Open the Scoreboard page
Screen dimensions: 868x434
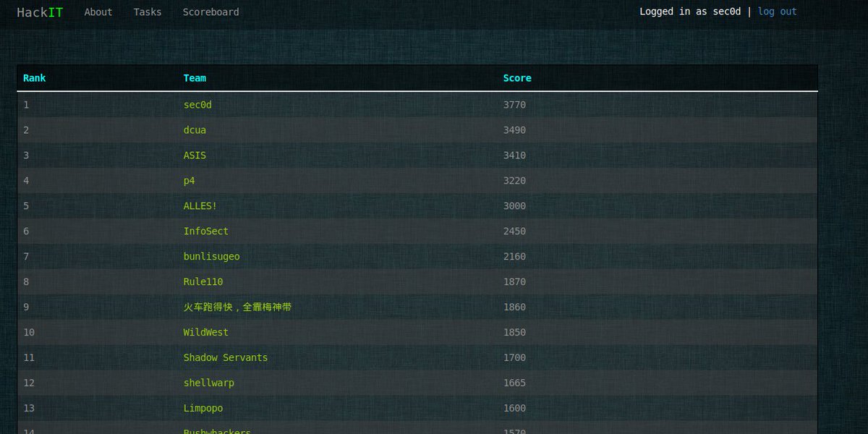210,12
